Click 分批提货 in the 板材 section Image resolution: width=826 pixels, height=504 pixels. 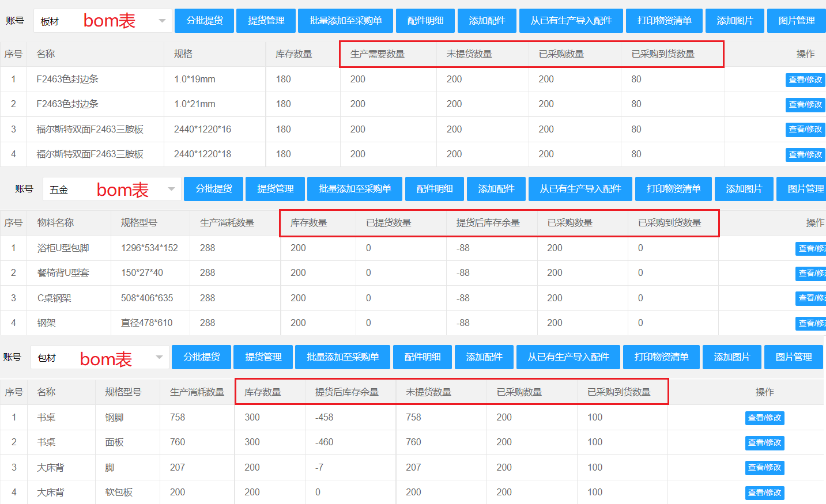[x=205, y=21]
